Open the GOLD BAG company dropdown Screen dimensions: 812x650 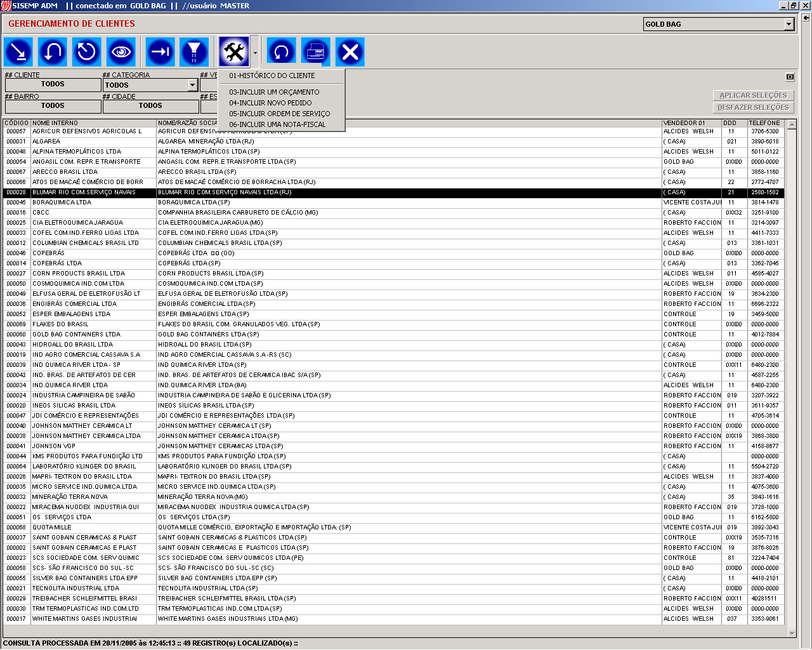pyautogui.click(x=789, y=24)
